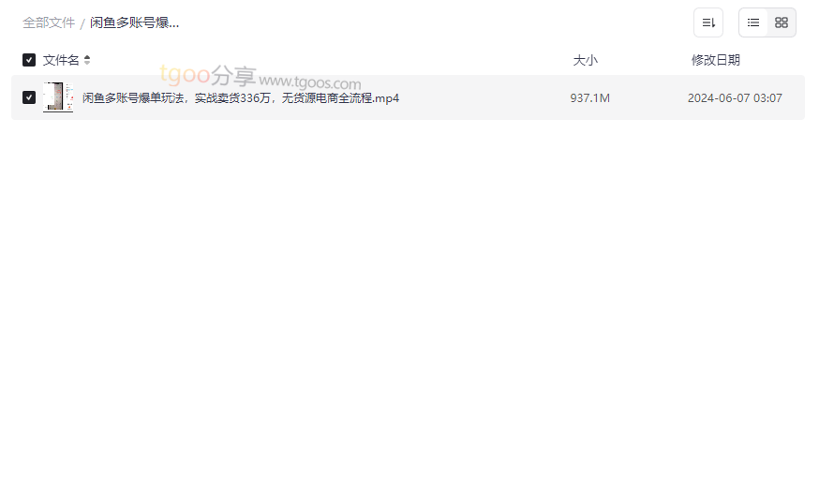Open the video file thumbnail preview

coord(58,97)
